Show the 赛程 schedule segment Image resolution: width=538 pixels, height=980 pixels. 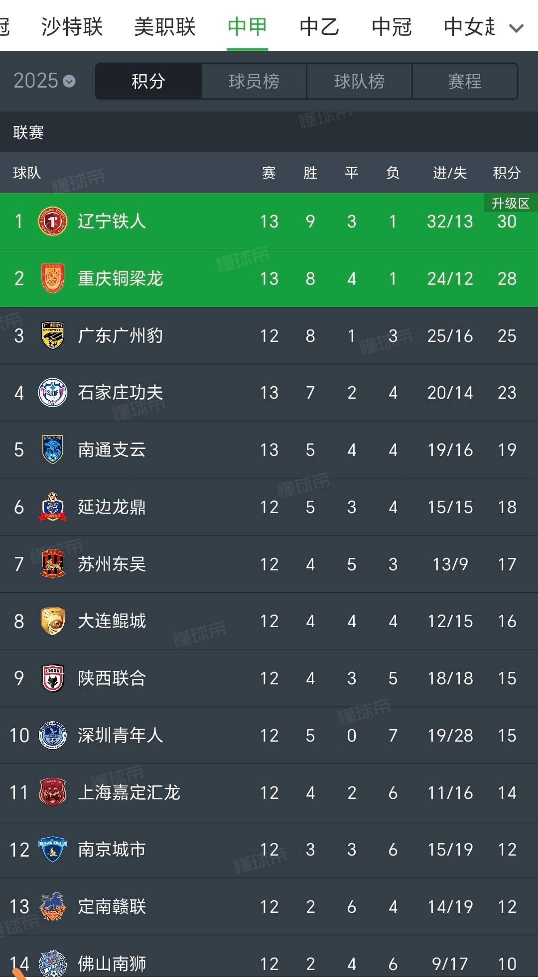465,81
